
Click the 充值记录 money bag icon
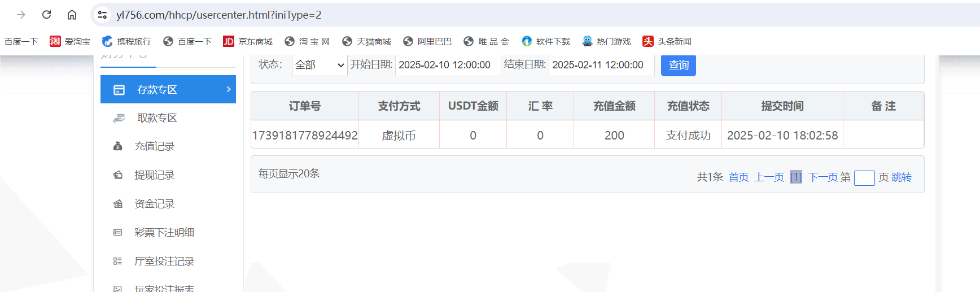[x=118, y=146]
